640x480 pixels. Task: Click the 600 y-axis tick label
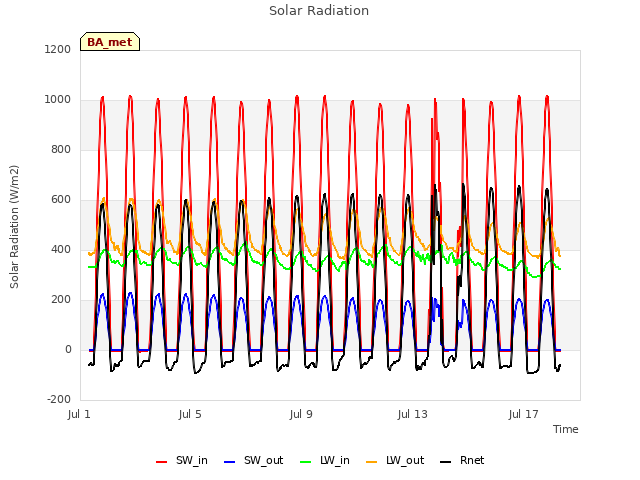pyautogui.click(x=61, y=200)
